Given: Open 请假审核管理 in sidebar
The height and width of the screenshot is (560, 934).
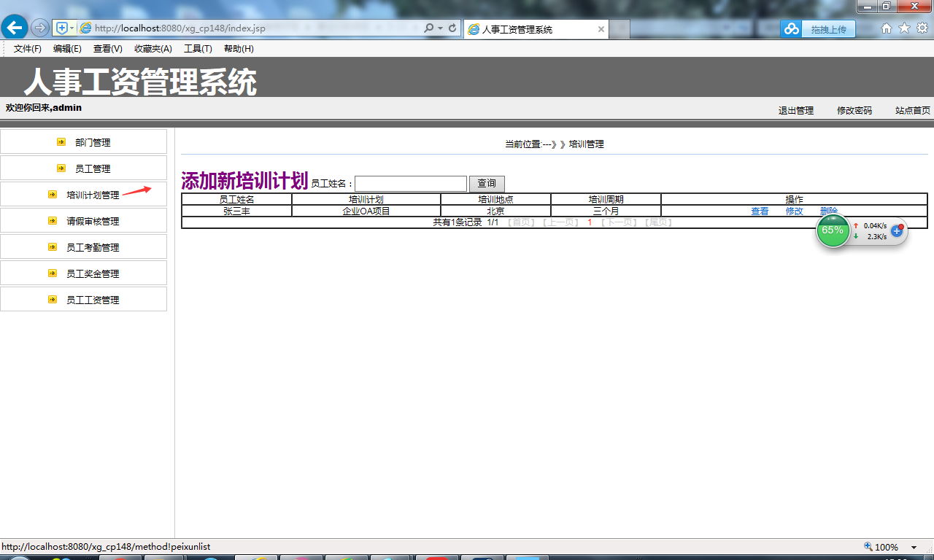Looking at the screenshot, I should click(x=93, y=222).
